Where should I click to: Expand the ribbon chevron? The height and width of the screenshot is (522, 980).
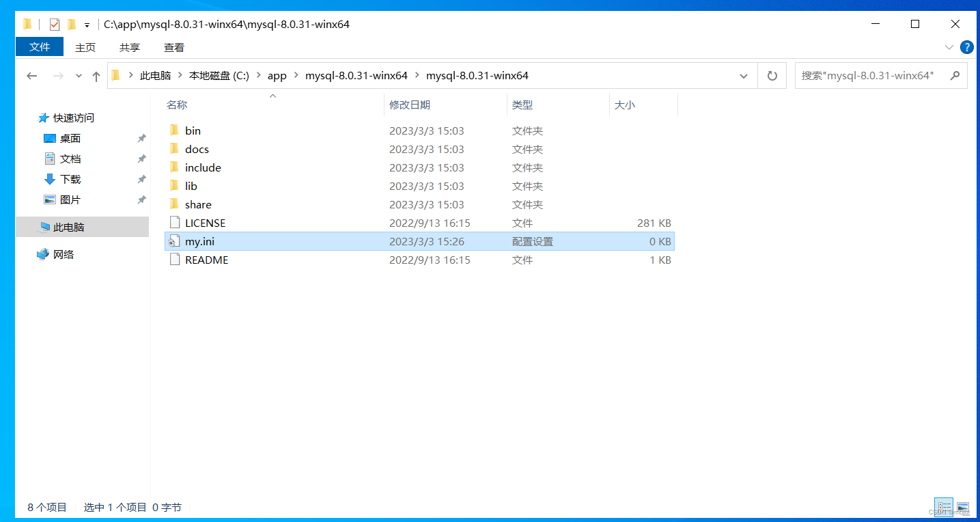(x=949, y=47)
